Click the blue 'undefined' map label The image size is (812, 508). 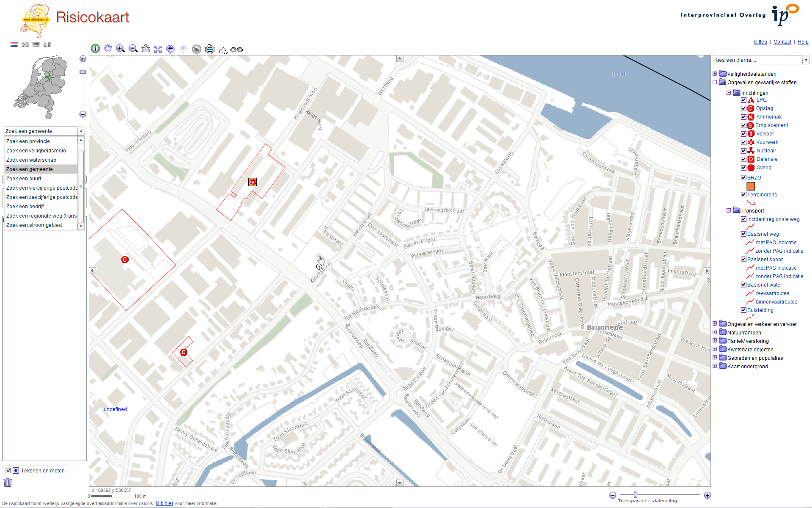coord(115,409)
